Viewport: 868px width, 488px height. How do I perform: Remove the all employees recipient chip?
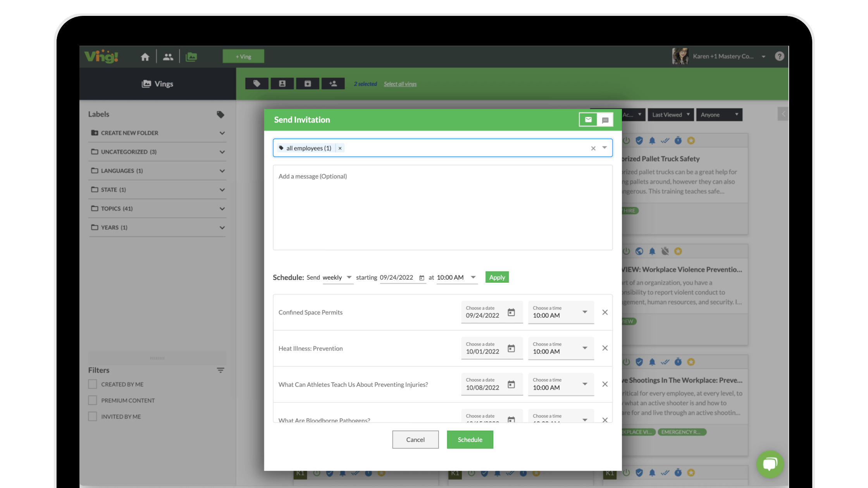point(340,148)
